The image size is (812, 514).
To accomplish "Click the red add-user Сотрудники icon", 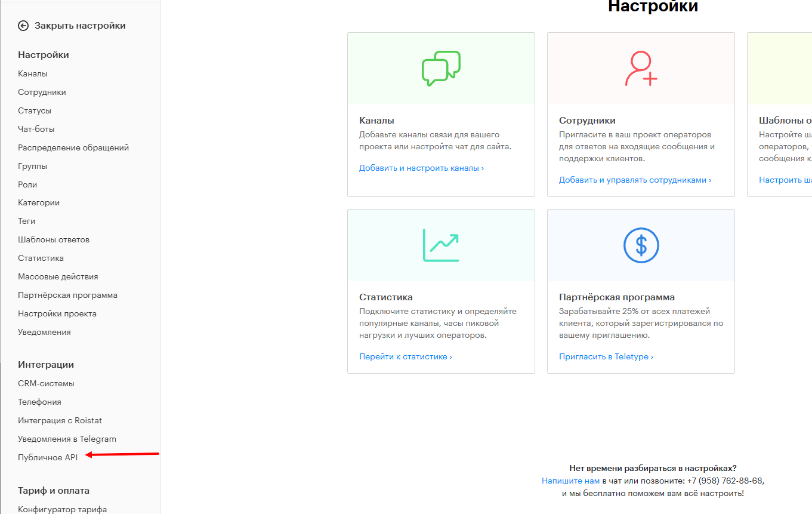I will (641, 69).
